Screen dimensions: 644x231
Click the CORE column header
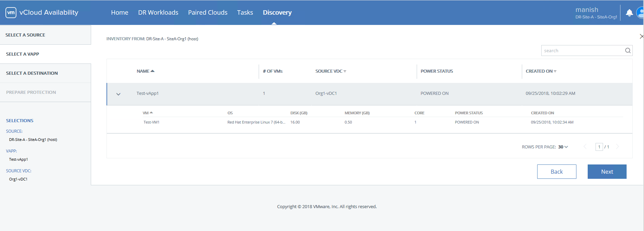click(419, 113)
